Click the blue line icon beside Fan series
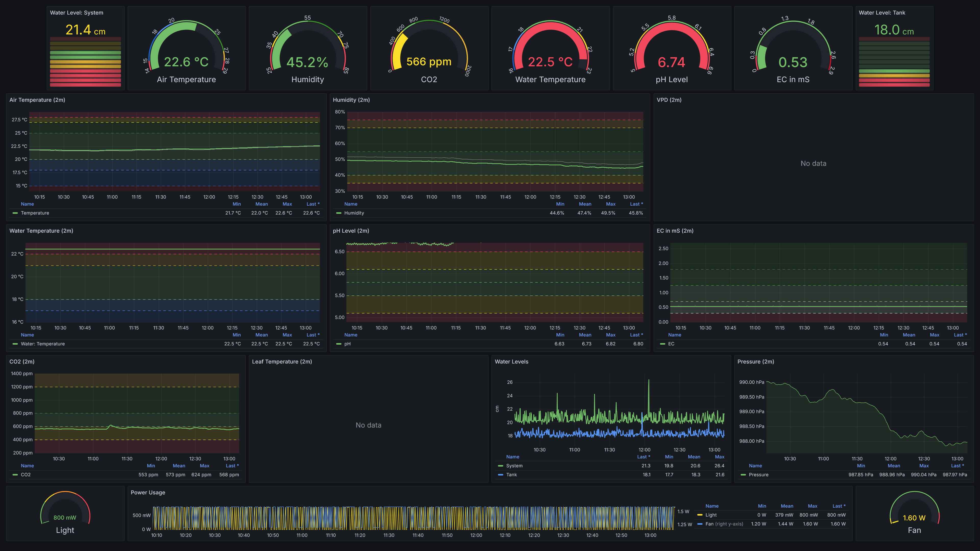980x551 pixels. pyautogui.click(x=700, y=524)
